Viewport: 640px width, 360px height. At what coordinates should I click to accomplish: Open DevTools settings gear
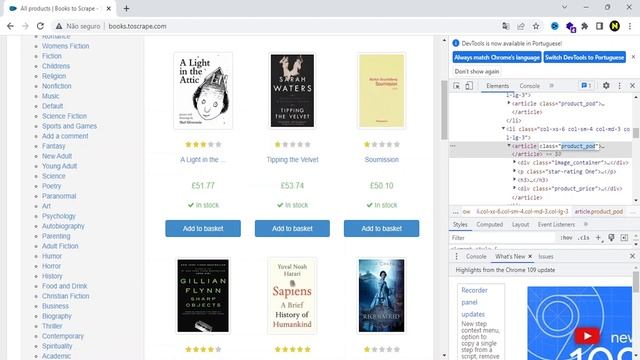click(606, 85)
